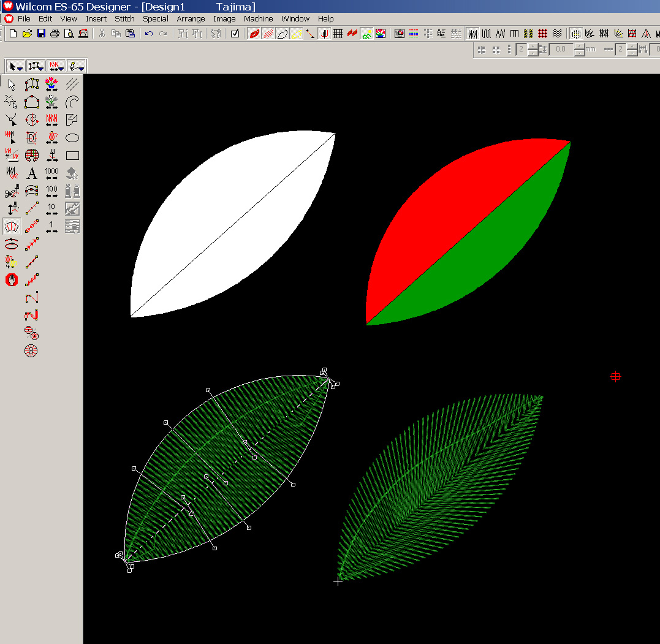Screen dimensions: 660x644
Task: Toggle the grid display button
Action: 338,34
